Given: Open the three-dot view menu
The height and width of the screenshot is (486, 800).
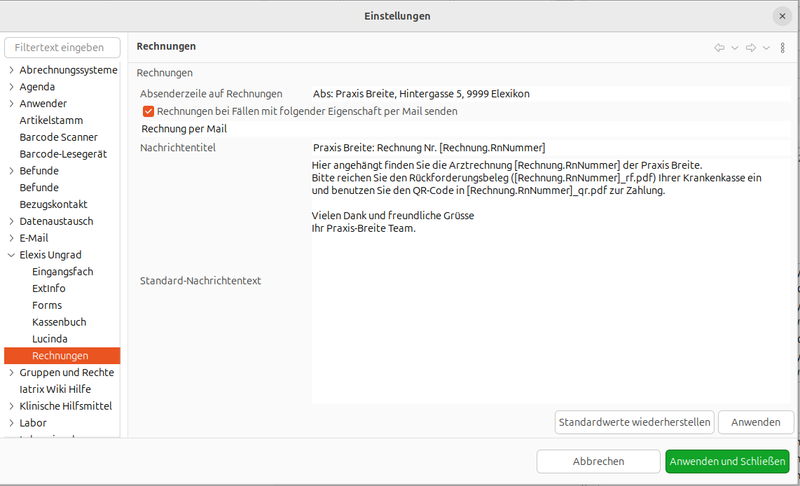Looking at the screenshot, I should click(782, 47).
